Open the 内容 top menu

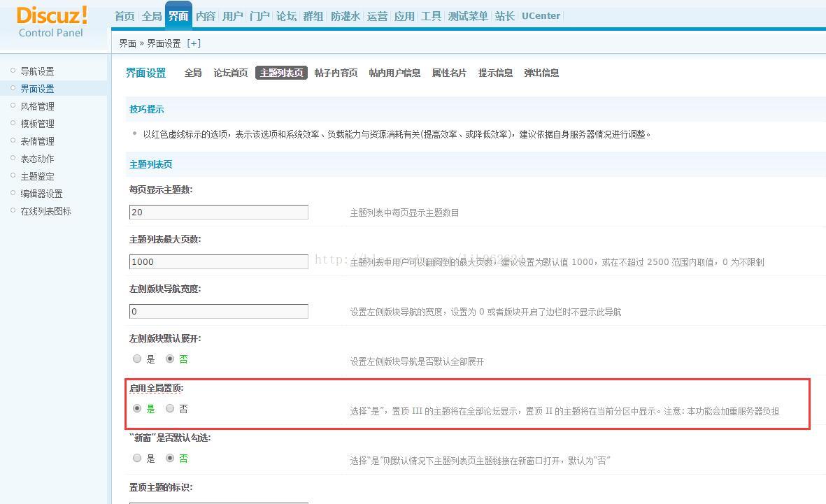tap(206, 16)
